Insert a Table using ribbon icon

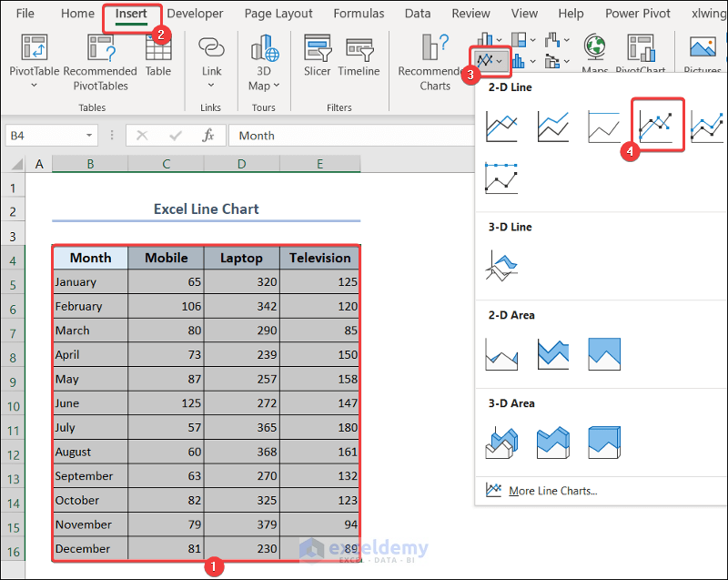pos(158,55)
